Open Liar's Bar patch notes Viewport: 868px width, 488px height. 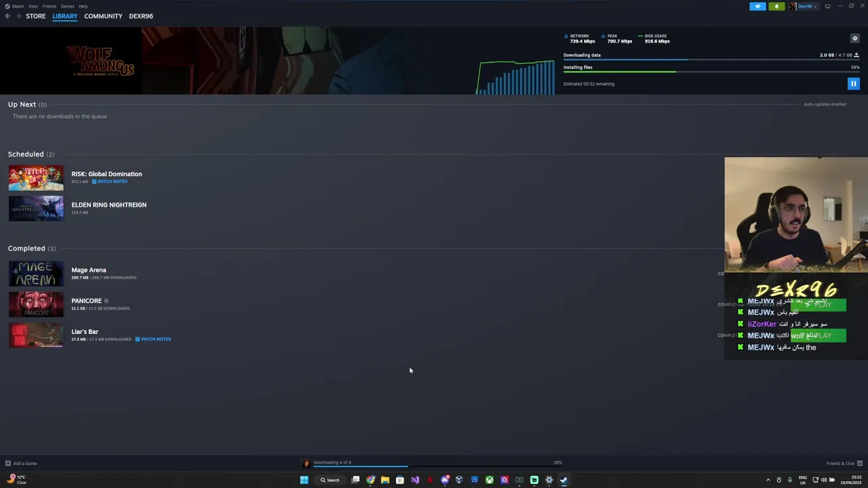[x=153, y=339]
